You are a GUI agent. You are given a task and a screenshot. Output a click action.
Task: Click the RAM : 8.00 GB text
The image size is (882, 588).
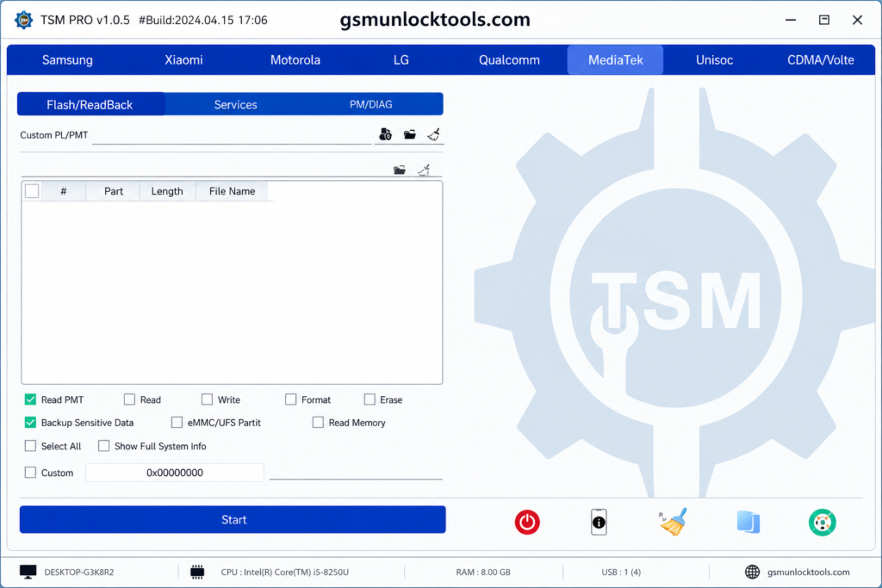(x=483, y=573)
